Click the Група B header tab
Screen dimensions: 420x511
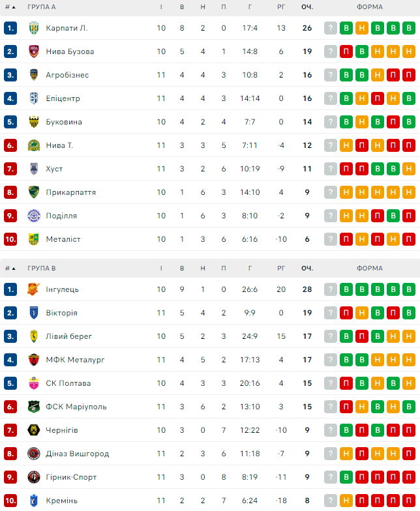point(42,268)
